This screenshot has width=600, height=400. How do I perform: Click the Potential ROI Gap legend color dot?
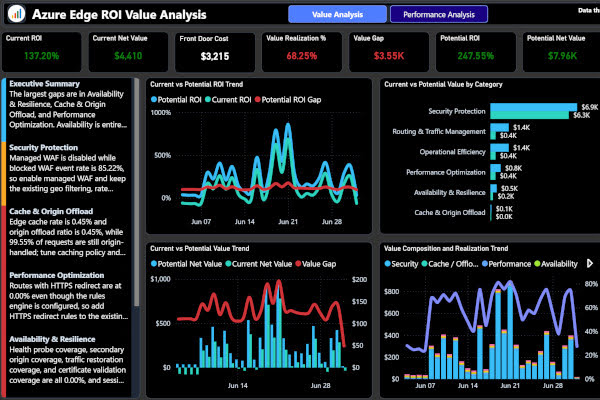tap(258, 100)
